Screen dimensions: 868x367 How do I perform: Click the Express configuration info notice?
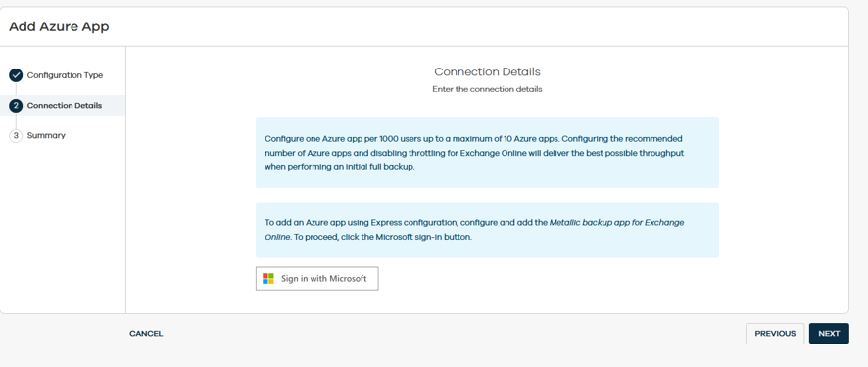pyautogui.click(x=487, y=230)
